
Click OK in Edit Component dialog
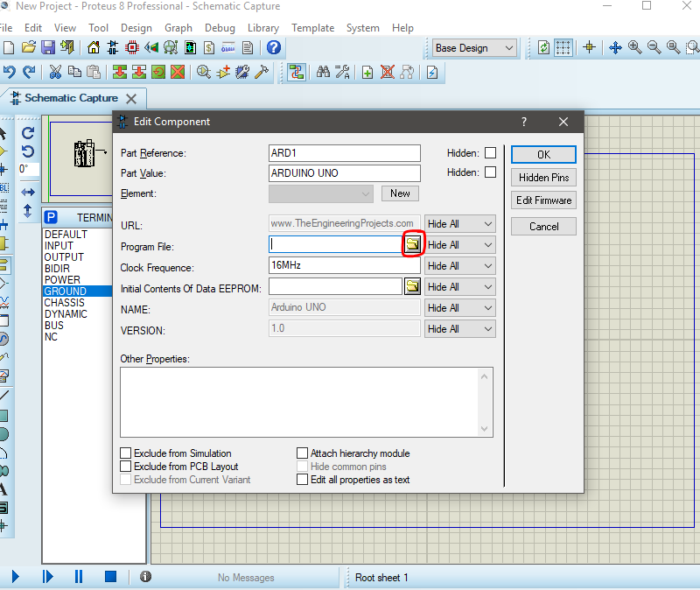coord(543,155)
